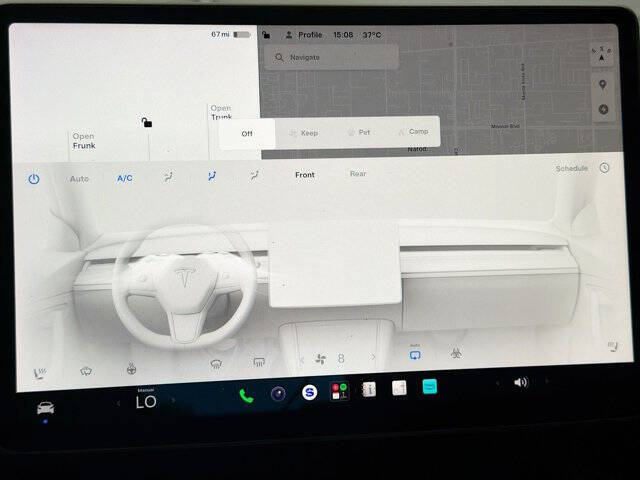Viewport: 640px width, 480px height.
Task: Toggle the driver seat heater icon
Action: pyautogui.click(x=40, y=373)
